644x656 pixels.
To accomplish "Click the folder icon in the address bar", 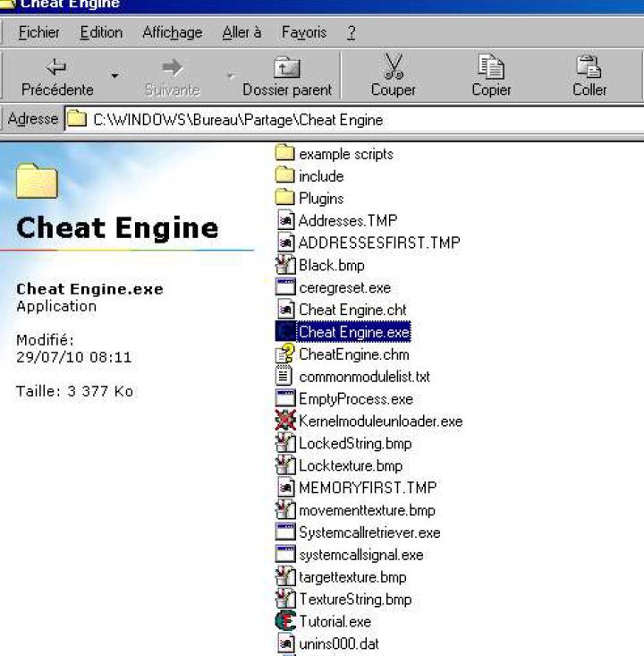I will point(77,119).
